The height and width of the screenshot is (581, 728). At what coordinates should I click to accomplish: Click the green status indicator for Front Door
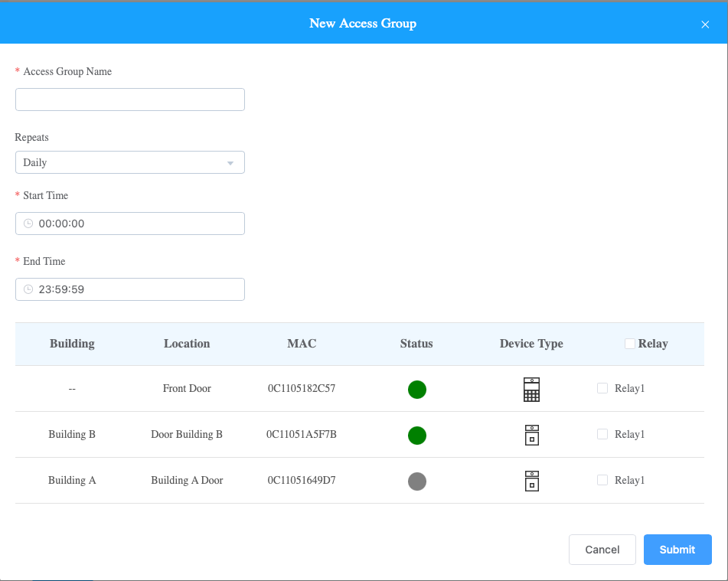tap(416, 389)
